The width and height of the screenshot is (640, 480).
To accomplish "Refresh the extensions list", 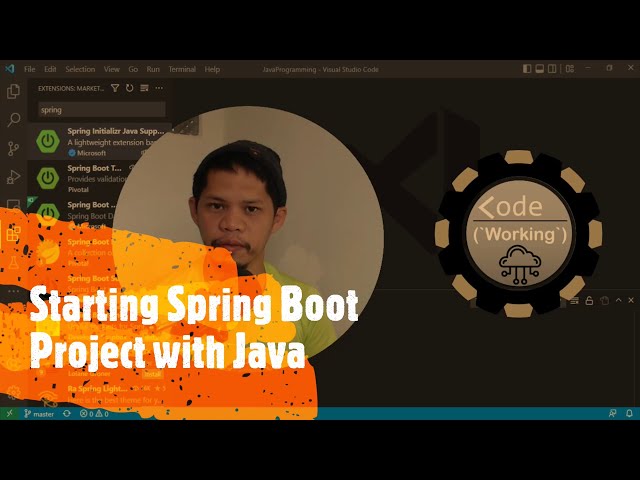I will 130,88.
